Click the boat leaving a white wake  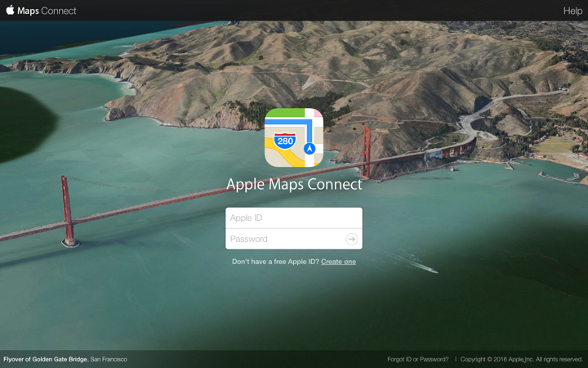pyautogui.click(x=431, y=270)
